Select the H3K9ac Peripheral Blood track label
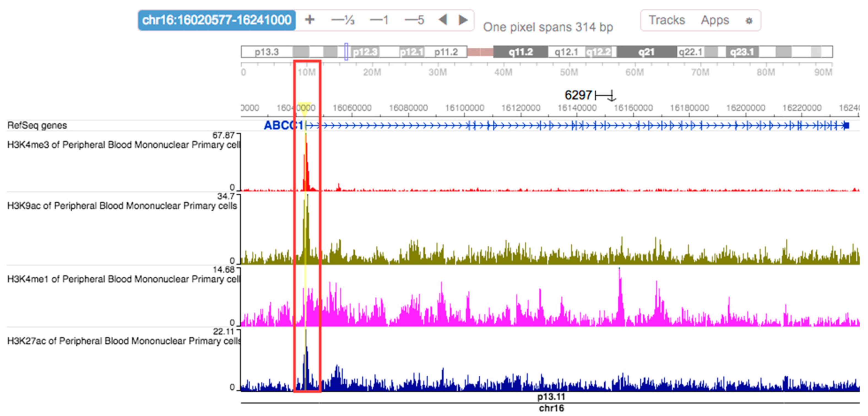868x416 pixels. [122, 206]
